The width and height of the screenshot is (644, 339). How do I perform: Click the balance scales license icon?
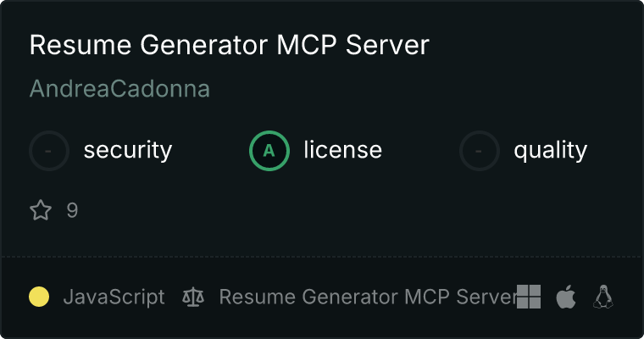pyautogui.click(x=193, y=297)
